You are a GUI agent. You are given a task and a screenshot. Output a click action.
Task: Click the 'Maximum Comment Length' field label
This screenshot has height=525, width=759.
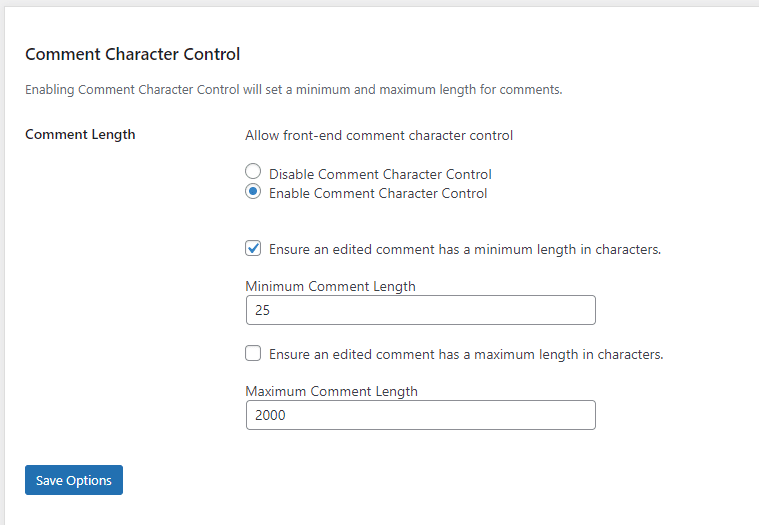pos(331,391)
